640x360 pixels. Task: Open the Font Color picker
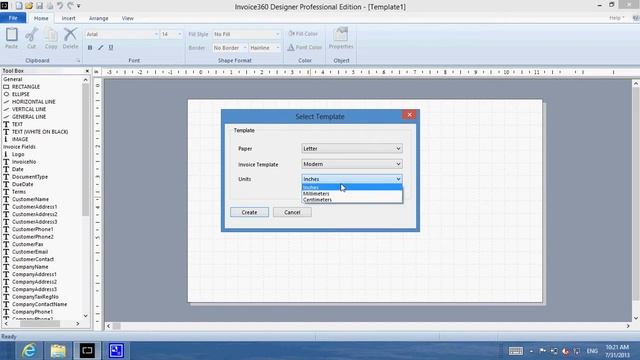304,47
